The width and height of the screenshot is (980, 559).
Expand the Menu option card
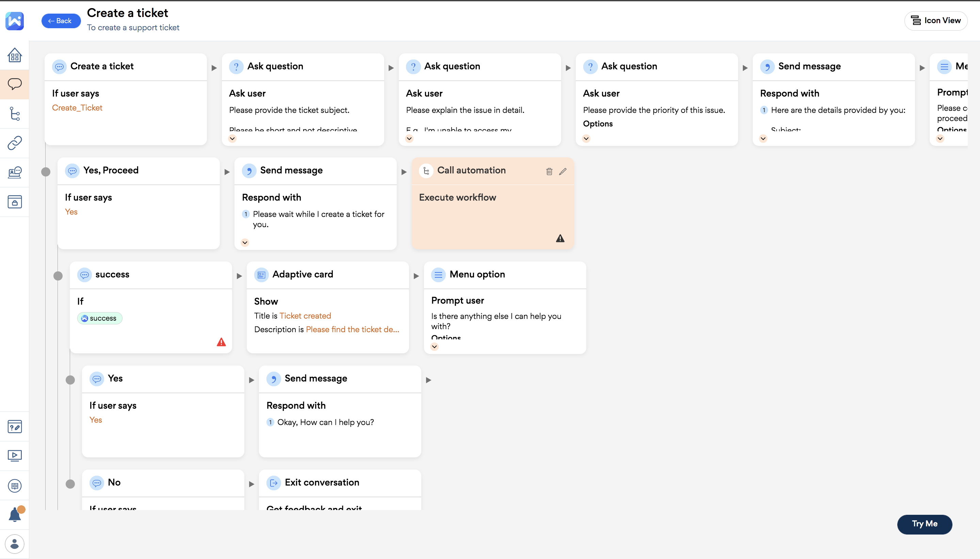pyautogui.click(x=435, y=347)
